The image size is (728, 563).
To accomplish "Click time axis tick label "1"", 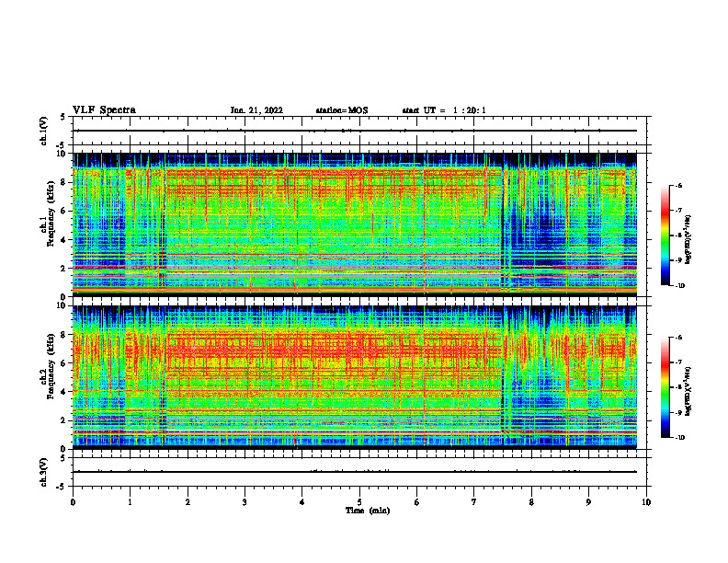I will coord(130,502).
